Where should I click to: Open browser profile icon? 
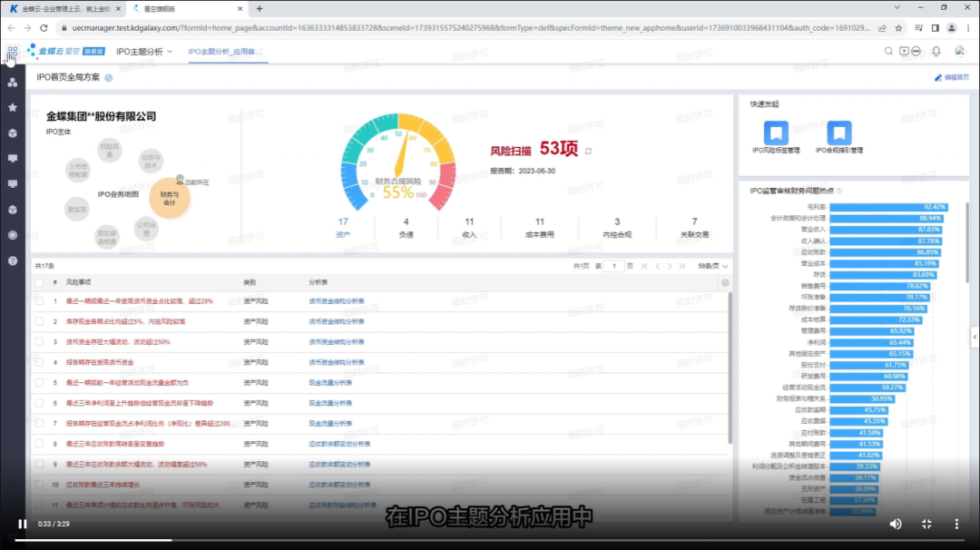click(951, 28)
